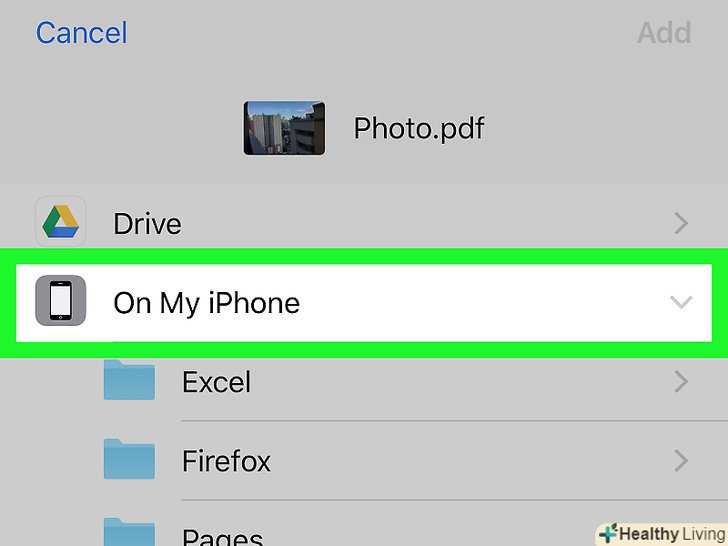Open the Excel folder chevron
The height and width of the screenshot is (546, 728).
680,382
